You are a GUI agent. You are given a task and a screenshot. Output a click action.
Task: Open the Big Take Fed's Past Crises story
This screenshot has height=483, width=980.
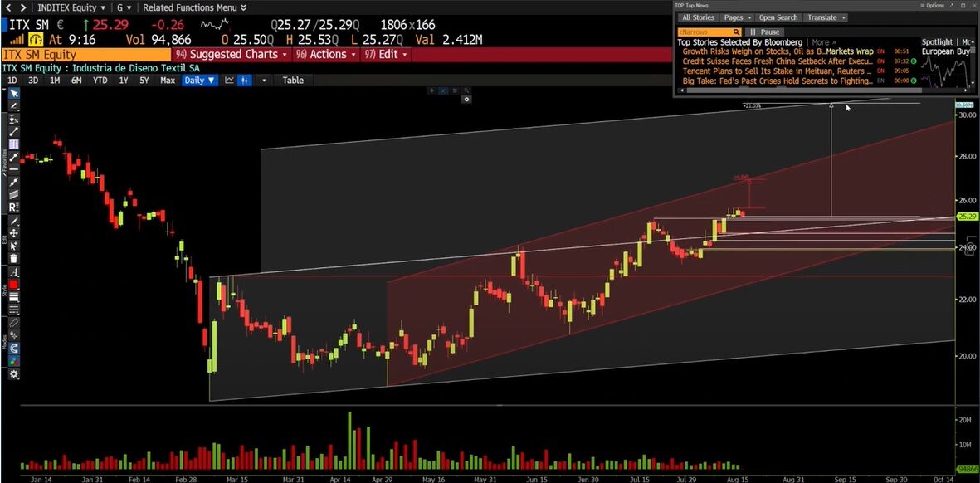[778, 81]
